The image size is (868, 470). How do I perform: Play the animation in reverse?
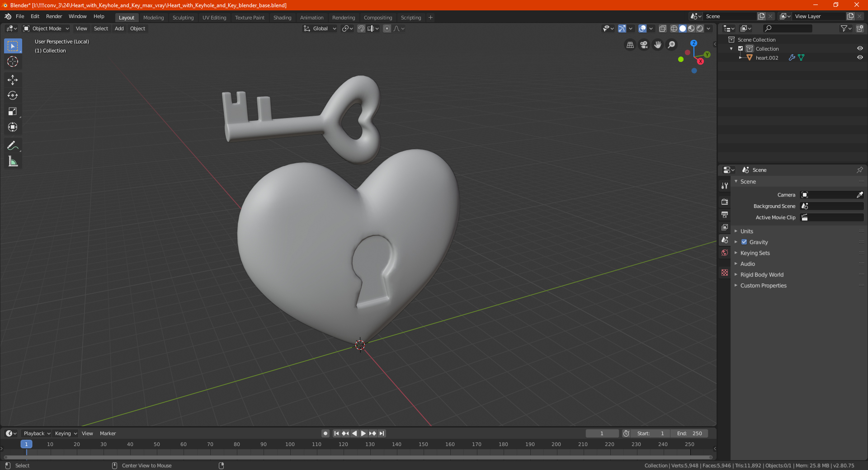click(x=354, y=433)
